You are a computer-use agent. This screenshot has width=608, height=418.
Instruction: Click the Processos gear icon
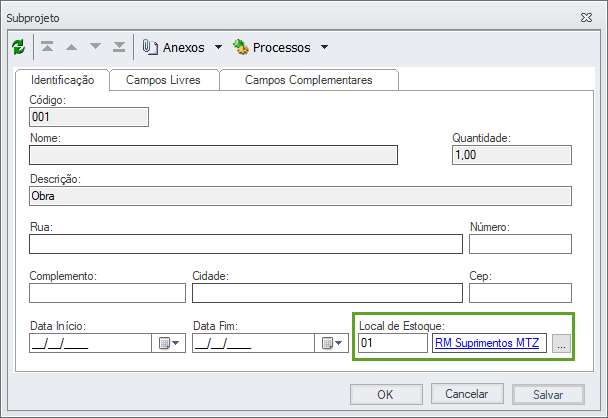tap(240, 47)
